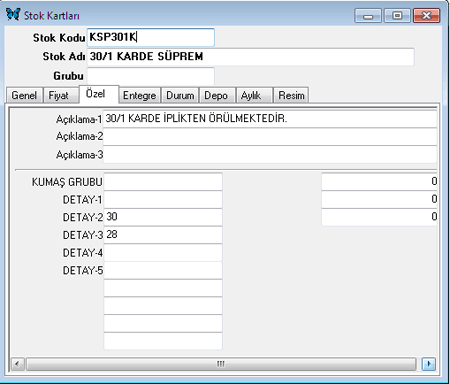Click the Açıklama-3 empty field
450x384 pixels.
pos(270,155)
